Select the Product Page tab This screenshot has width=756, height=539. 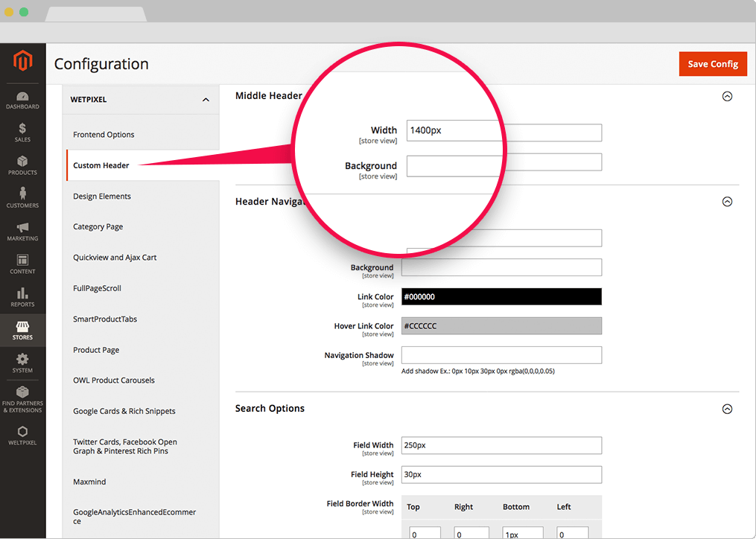(x=96, y=350)
